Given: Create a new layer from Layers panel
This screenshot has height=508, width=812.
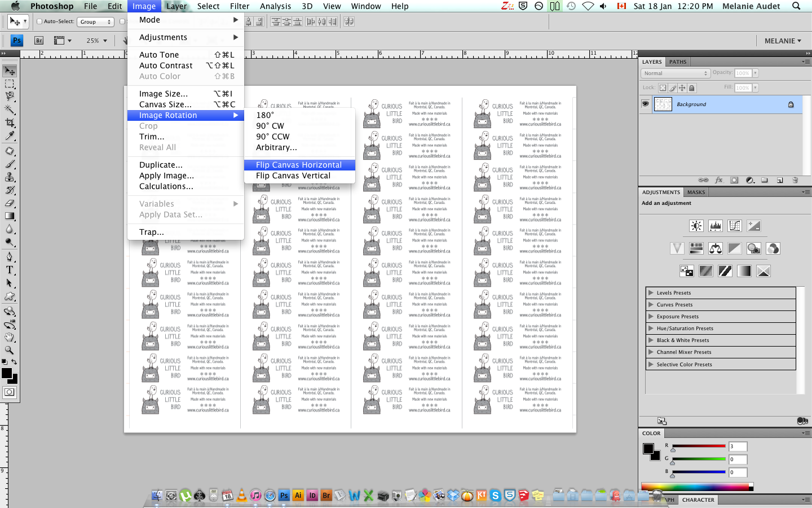Looking at the screenshot, I should (780, 180).
